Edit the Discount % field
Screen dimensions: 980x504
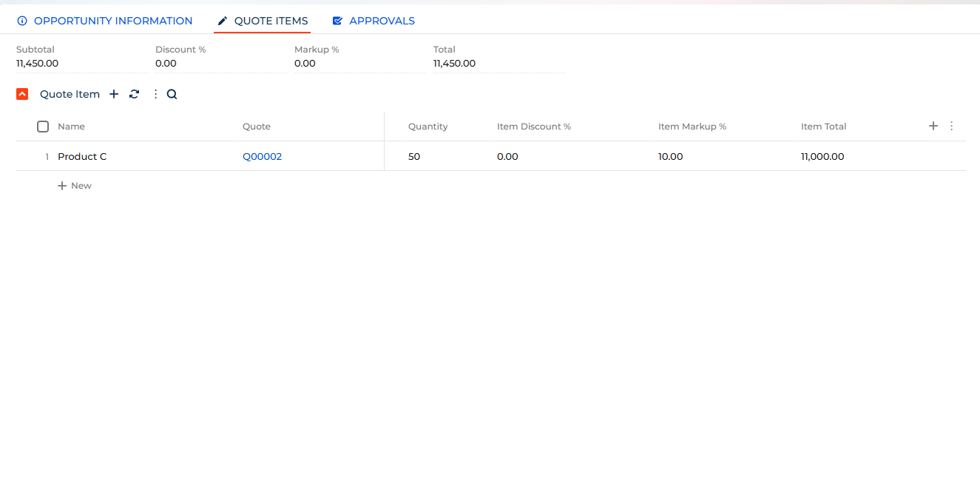pos(220,64)
